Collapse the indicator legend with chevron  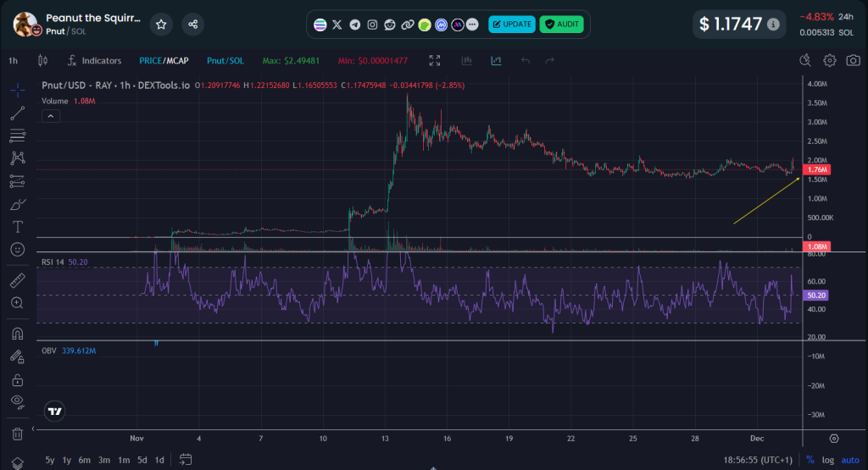click(50, 116)
